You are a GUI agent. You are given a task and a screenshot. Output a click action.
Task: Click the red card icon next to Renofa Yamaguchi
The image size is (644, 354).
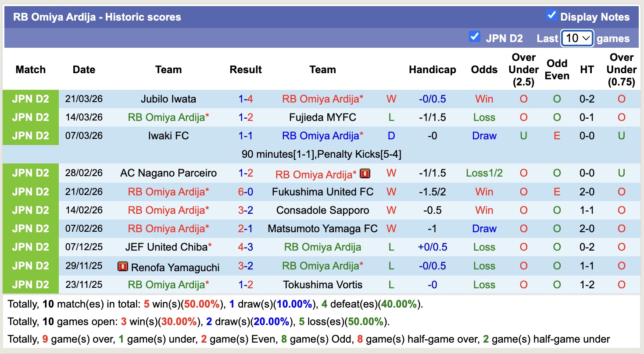click(x=123, y=266)
